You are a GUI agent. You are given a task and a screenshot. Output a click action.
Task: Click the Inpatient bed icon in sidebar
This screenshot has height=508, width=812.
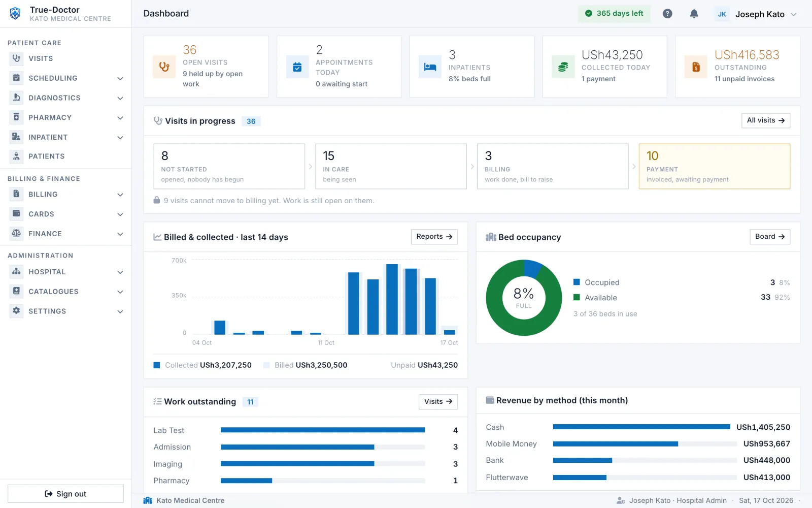pos(16,137)
